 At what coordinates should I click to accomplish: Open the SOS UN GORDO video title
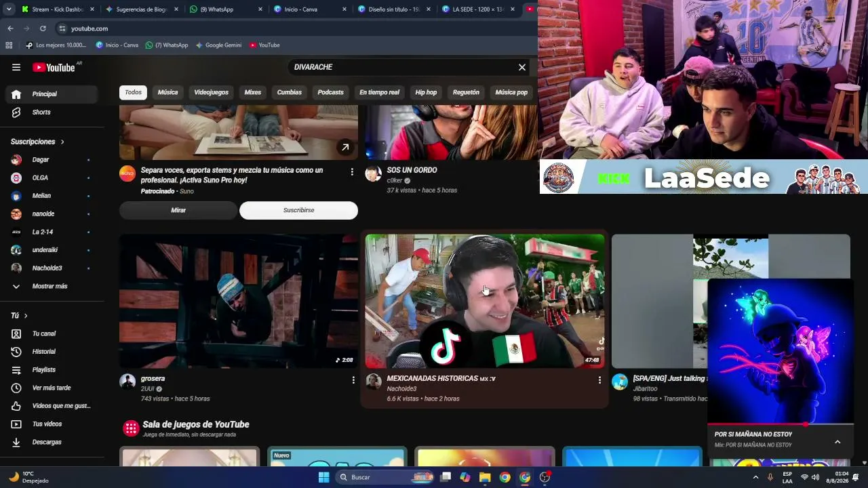click(x=412, y=170)
